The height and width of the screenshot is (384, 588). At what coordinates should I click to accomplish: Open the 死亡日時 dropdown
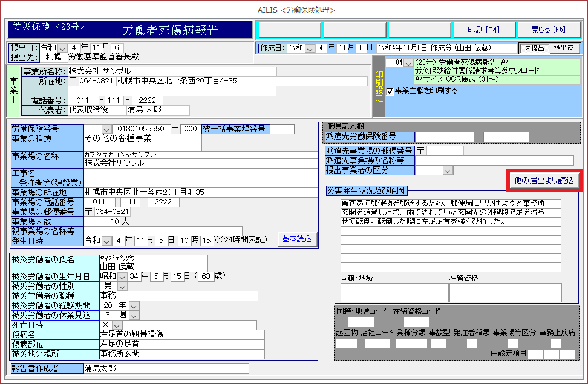click(x=117, y=325)
